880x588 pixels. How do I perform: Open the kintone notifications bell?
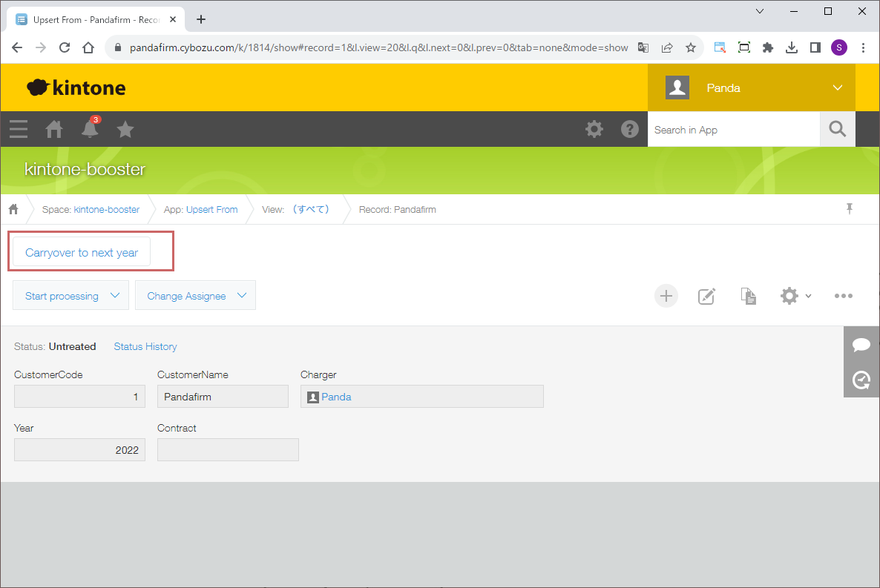(x=90, y=129)
